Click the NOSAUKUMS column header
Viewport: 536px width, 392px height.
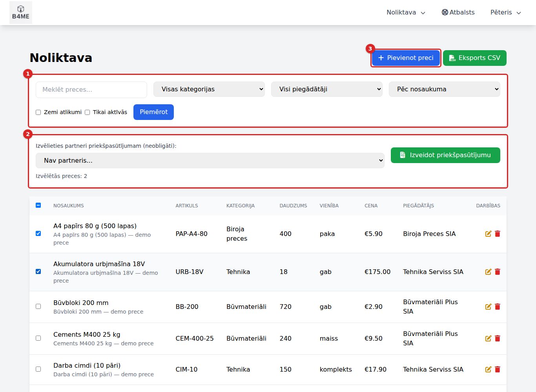coord(69,205)
